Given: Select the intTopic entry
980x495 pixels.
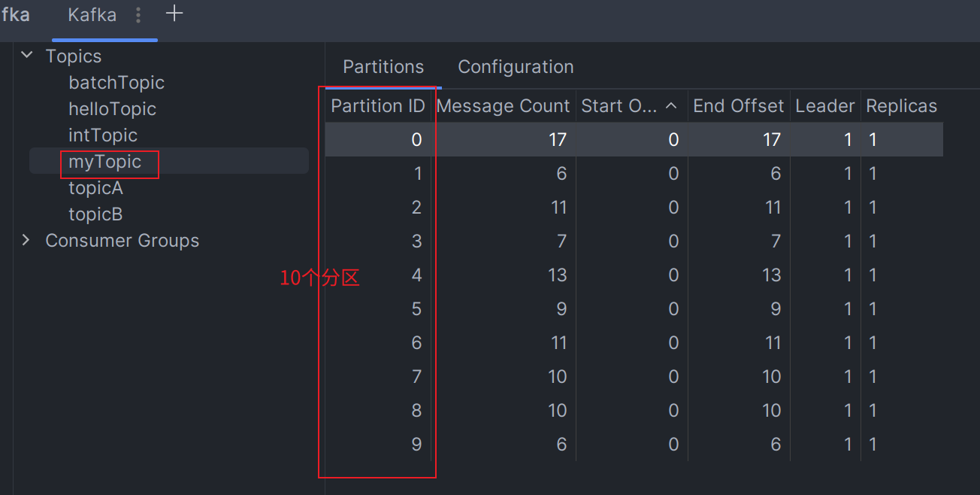Looking at the screenshot, I should point(103,135).
